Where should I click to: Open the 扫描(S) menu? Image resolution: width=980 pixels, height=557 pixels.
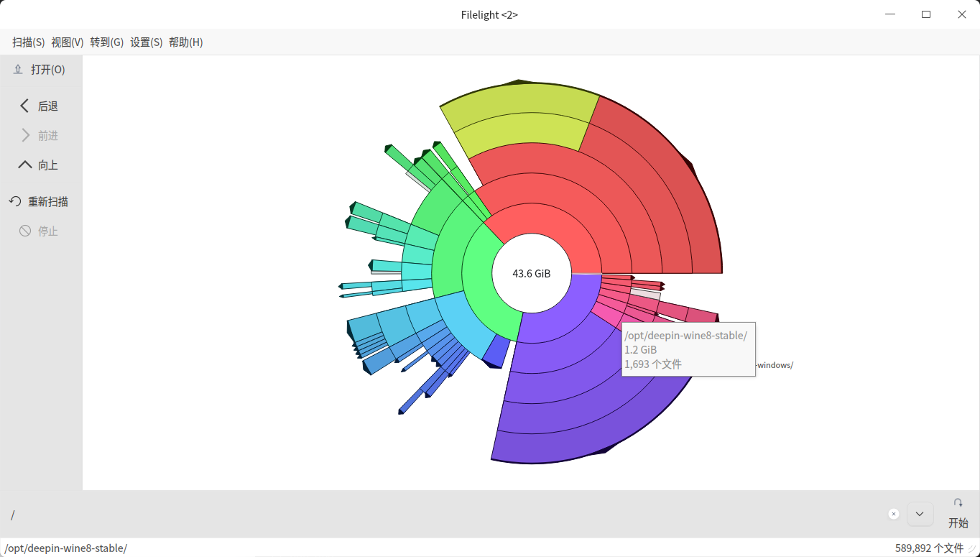click(x=29, y=42)
